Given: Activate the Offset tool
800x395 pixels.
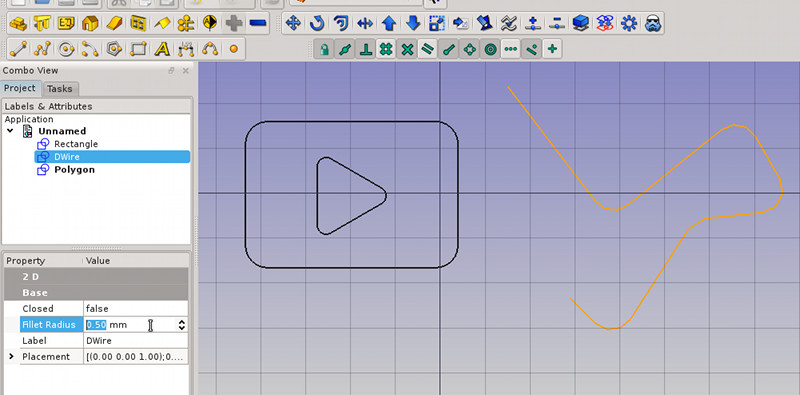Looking at the screenshot, I should pyautogui.click(x=341, y=23).
